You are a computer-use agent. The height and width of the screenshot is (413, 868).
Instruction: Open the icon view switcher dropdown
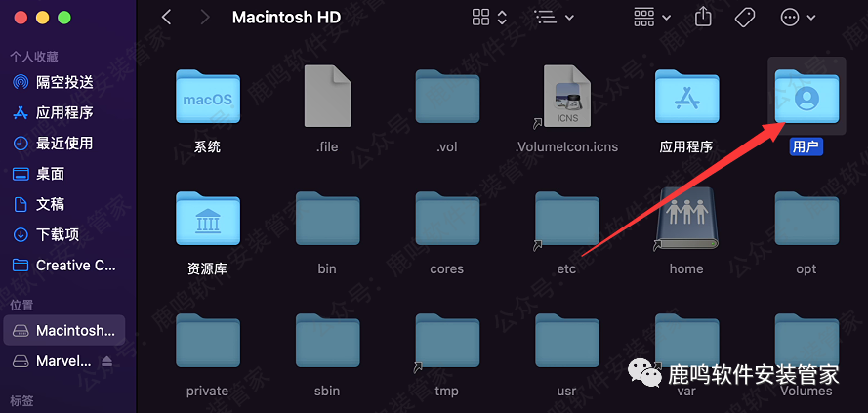(489, 18)
